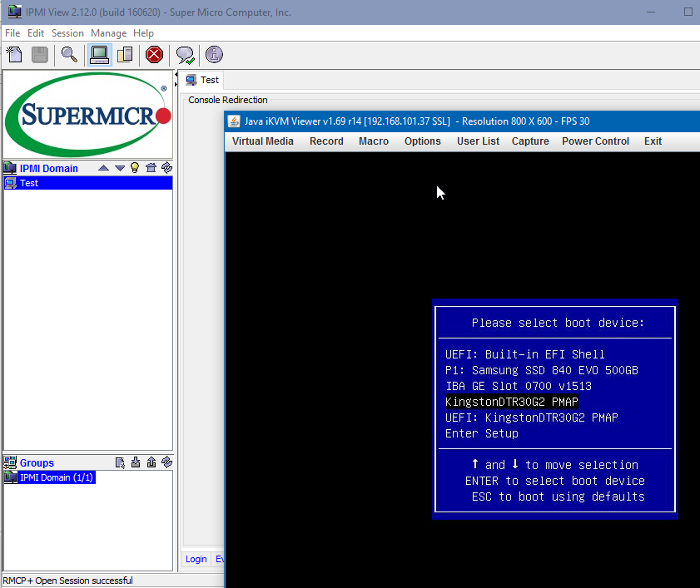Select highlighted KingstonDTR30G2 PMAP boot option
The image size is (700, 588).
(512, 402)
